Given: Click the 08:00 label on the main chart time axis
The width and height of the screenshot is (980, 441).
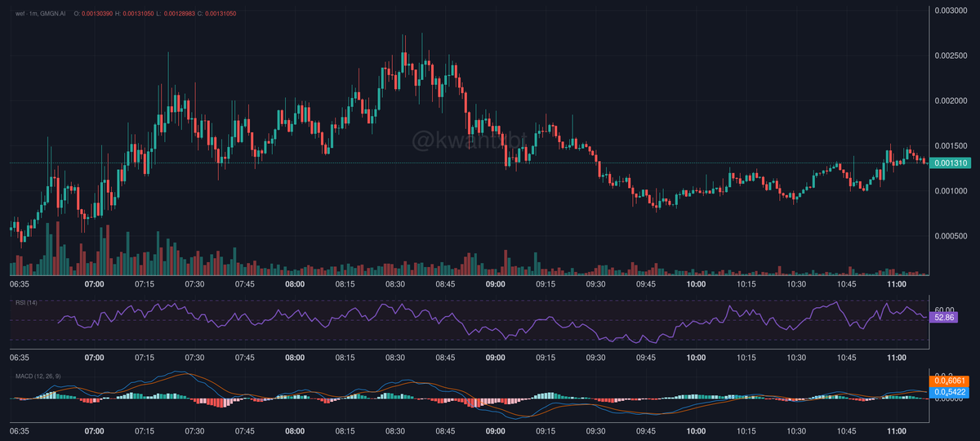Looking at the screenshot, I should pyautogui.click(x=295, y=284).
